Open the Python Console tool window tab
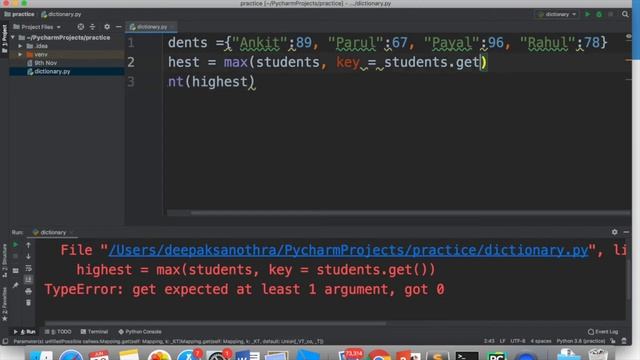Viewport: 640px width, 360px height. coord(140,332)
